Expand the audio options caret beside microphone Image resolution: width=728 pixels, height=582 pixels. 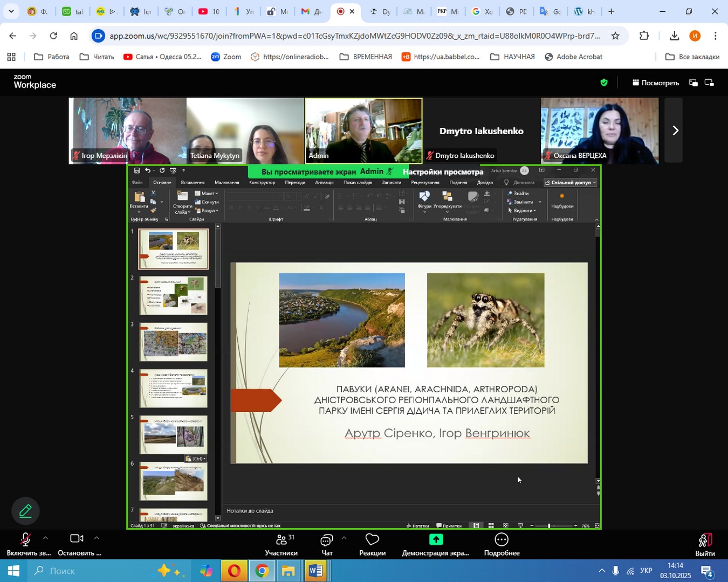click(45, 538)
